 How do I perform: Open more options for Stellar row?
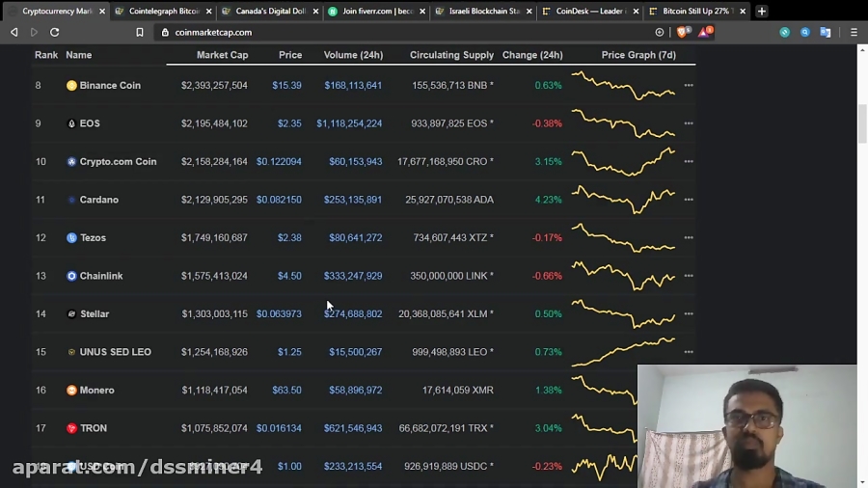(689, 313)
